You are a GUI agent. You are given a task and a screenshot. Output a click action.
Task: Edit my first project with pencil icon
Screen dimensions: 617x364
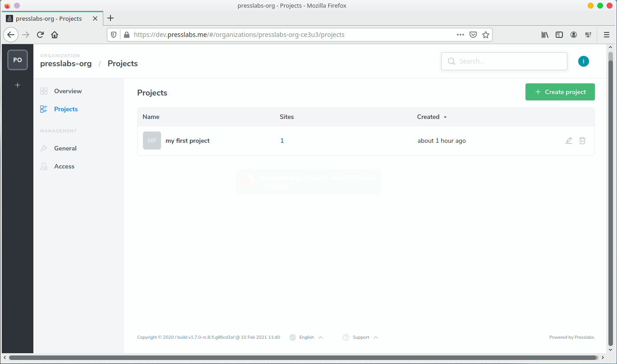[x=569, y=141]
